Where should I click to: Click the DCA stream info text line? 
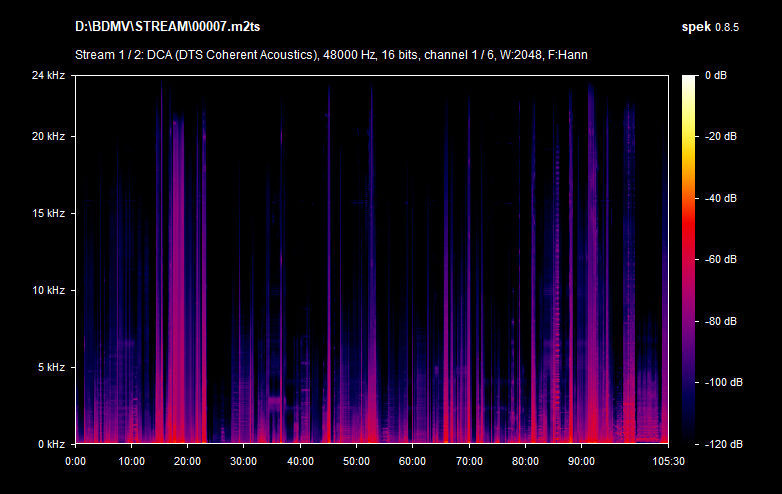click(x=331, y=54)
